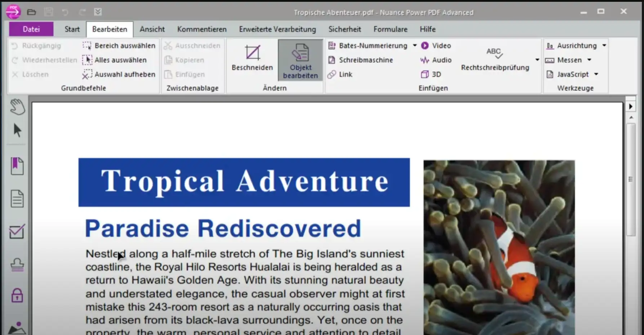Click the vertical scrollbar thumb
The height and width of the screenshot is (335, 644).
pyautogui.click(x=631, y=179)
